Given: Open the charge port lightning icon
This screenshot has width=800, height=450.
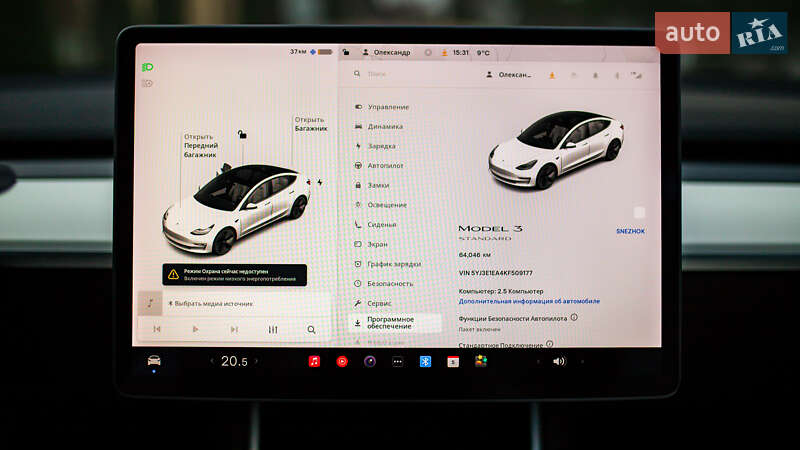Looking at the screenshot, I should click(320, 182).
